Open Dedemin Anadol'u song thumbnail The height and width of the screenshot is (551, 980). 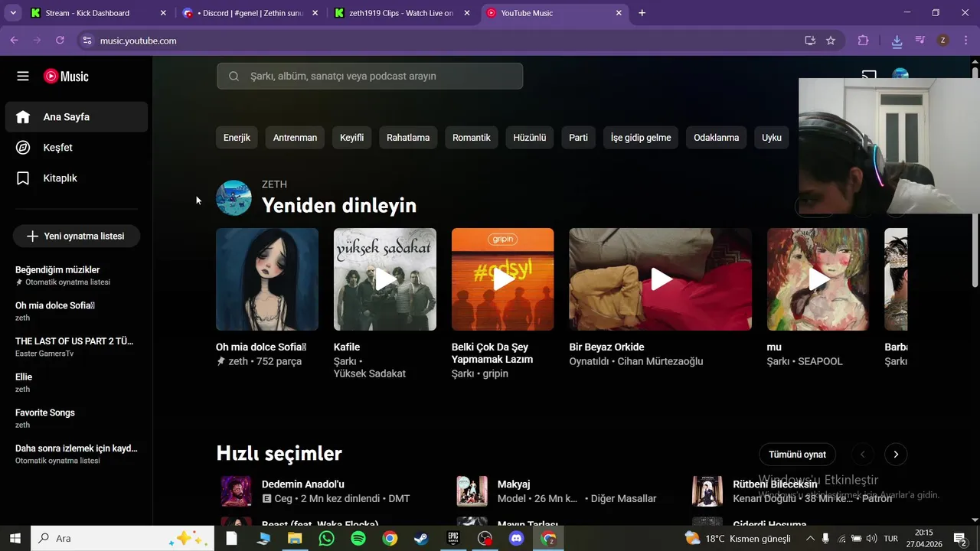point(236,491)
